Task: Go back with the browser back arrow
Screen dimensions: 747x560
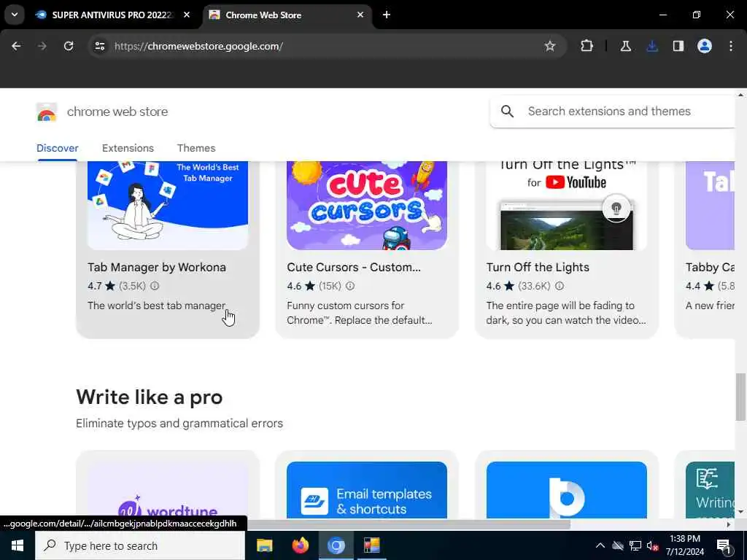Action: pyautogui.click(x=16, y=46)
